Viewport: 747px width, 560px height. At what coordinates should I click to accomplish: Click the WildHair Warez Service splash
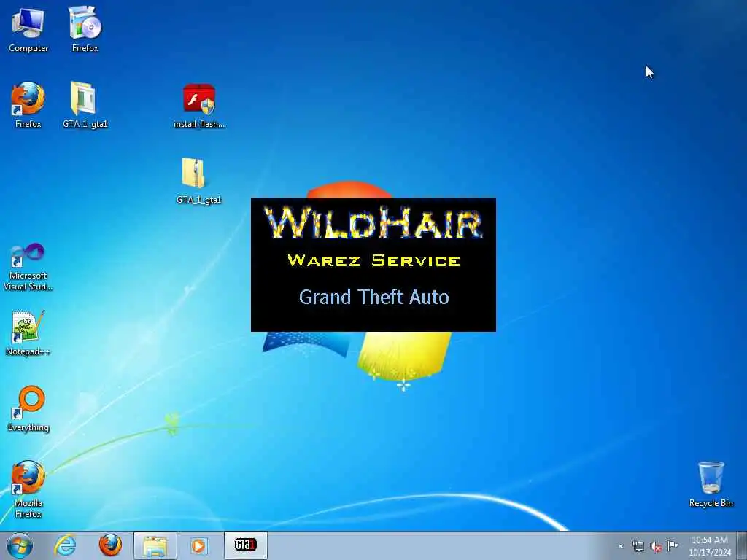coord(373,265)
